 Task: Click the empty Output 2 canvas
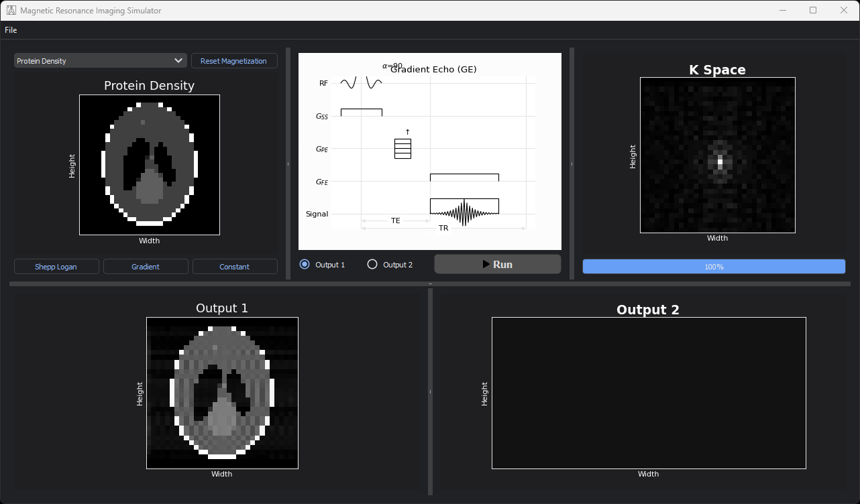(x=649, y=393)
